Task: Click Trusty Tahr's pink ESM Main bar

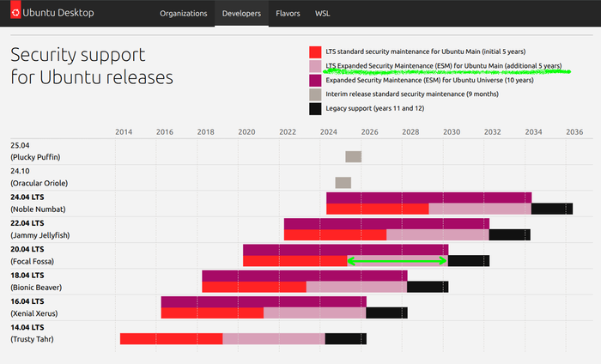Action: point(274,339)
